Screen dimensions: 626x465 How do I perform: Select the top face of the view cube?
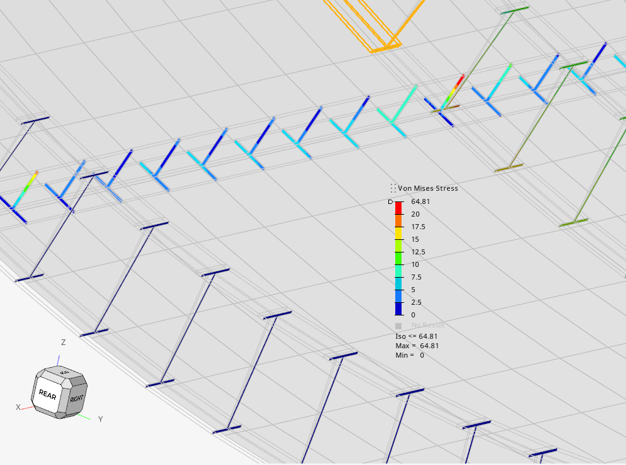tap(65, 373)
